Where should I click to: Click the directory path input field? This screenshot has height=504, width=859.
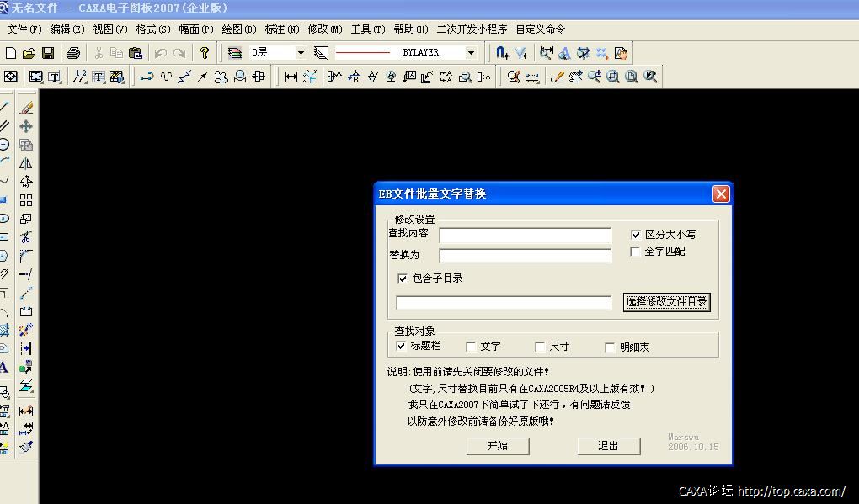pos(504,303)
